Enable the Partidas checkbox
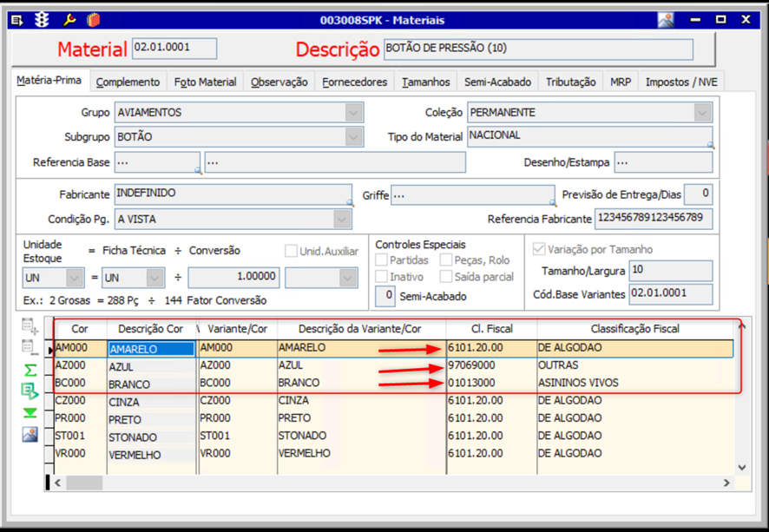 [382, 260]
